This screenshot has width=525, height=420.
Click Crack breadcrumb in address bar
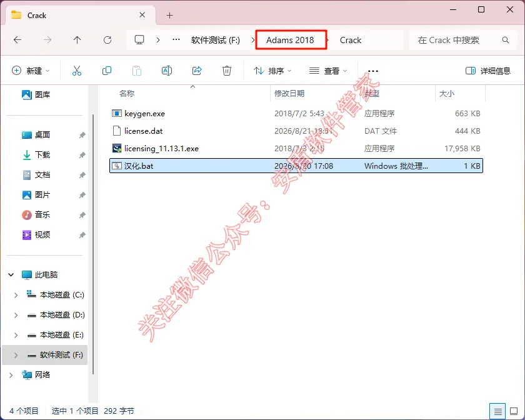point(351,40)
